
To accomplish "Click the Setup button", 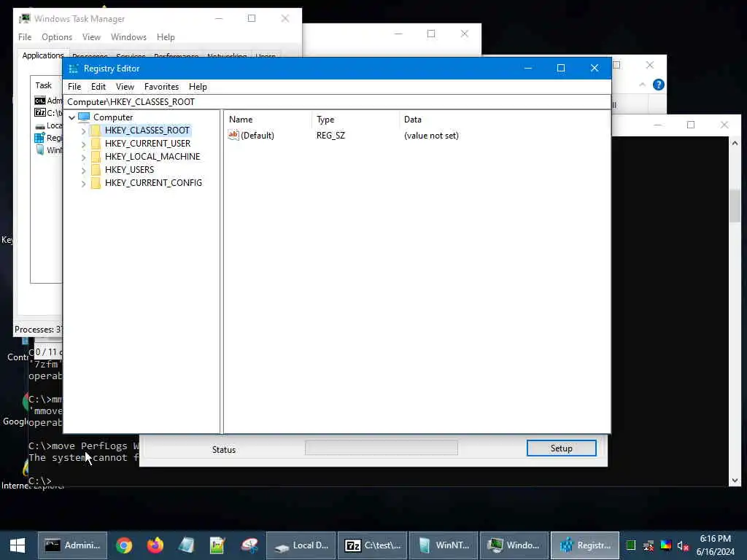I will (x=561, y=448).
